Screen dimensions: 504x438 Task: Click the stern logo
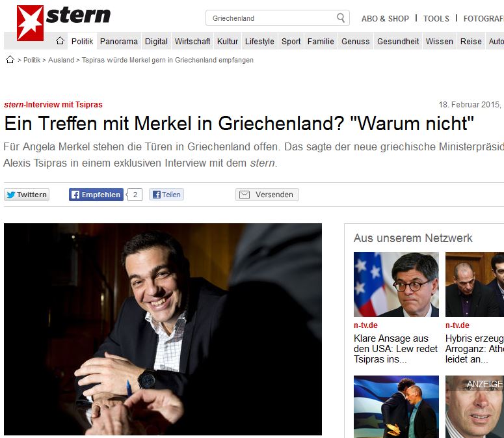pyautogui.click(x=64, y=23)
